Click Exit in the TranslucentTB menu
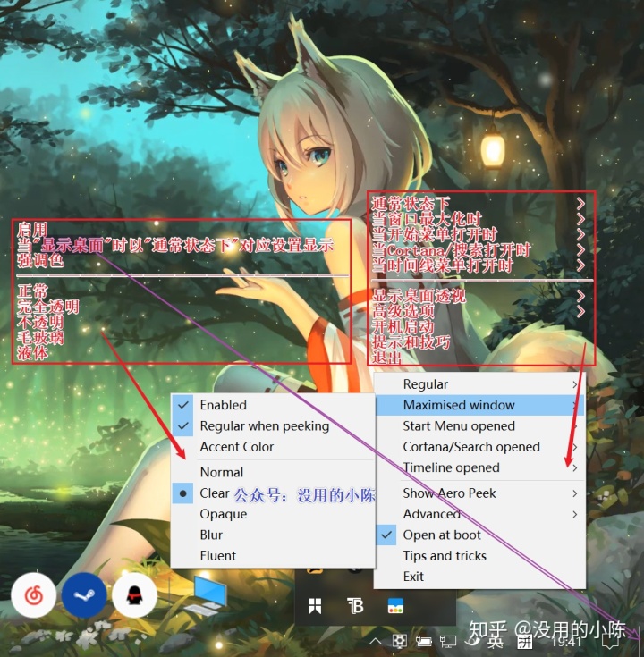This screenshot has width=644, height=657. coord(479,577)
